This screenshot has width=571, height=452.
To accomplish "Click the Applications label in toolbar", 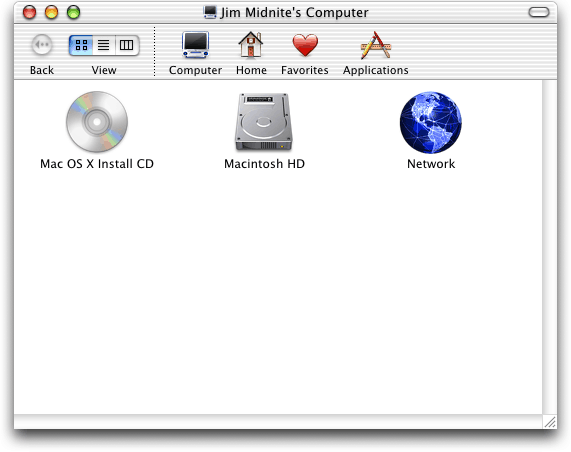I will [x=376, y=70].
